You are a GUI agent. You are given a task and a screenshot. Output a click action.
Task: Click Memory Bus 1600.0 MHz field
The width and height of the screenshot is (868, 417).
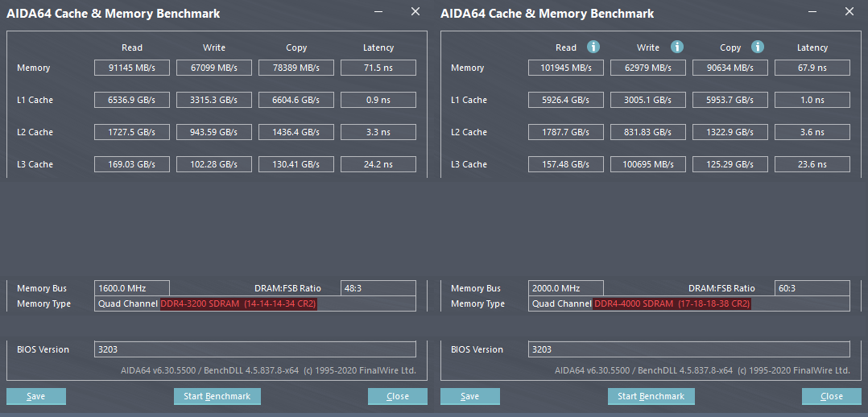pos(132,288)
